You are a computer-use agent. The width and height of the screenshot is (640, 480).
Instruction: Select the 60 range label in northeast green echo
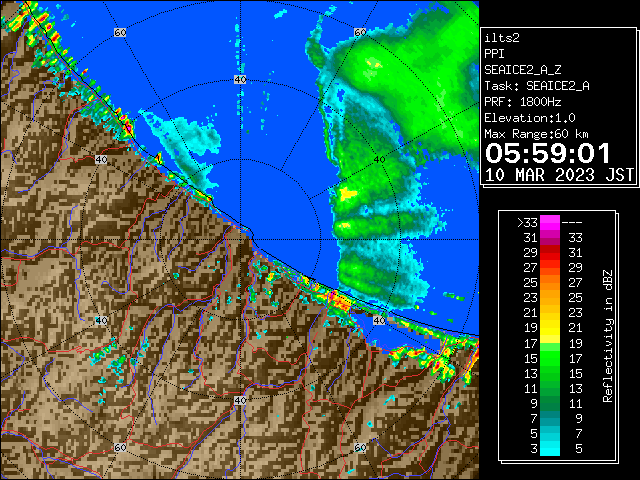pyautogui.click(x=360, y=32)
